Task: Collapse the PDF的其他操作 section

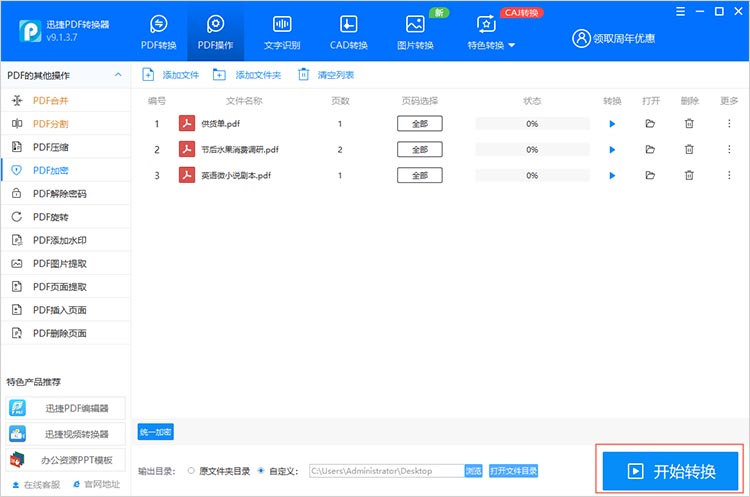Action: coord(118,75)
